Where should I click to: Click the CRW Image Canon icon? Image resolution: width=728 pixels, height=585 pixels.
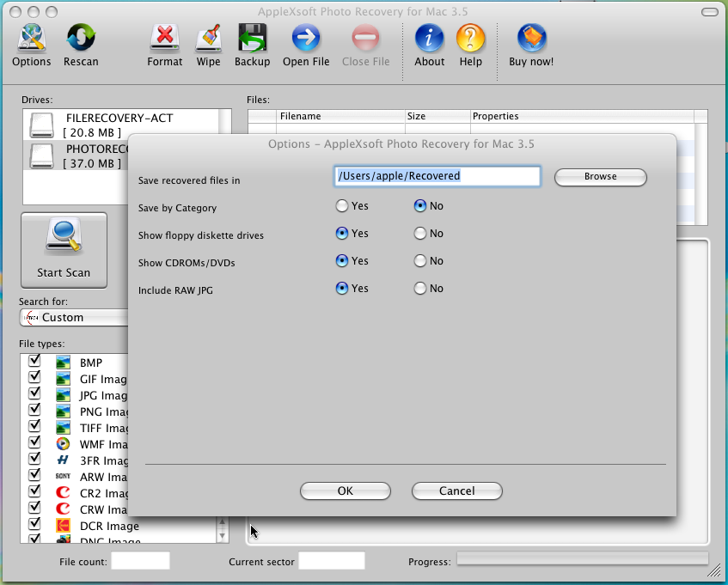63,509
